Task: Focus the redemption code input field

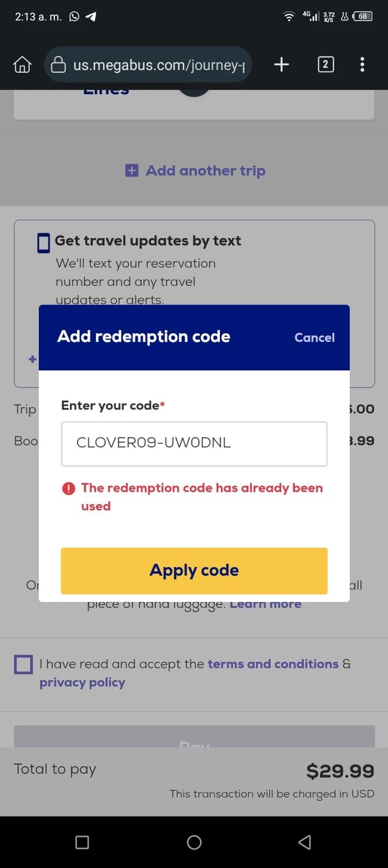Action: (194, 444)
